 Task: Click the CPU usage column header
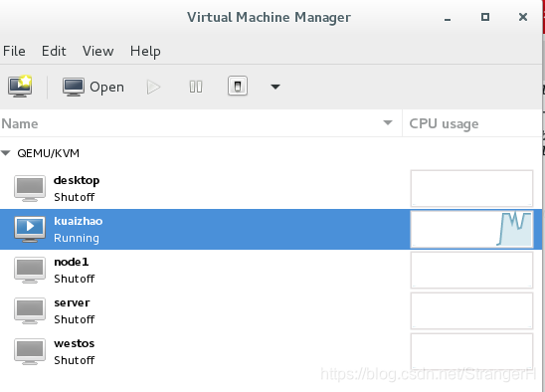tap(472, 123)
